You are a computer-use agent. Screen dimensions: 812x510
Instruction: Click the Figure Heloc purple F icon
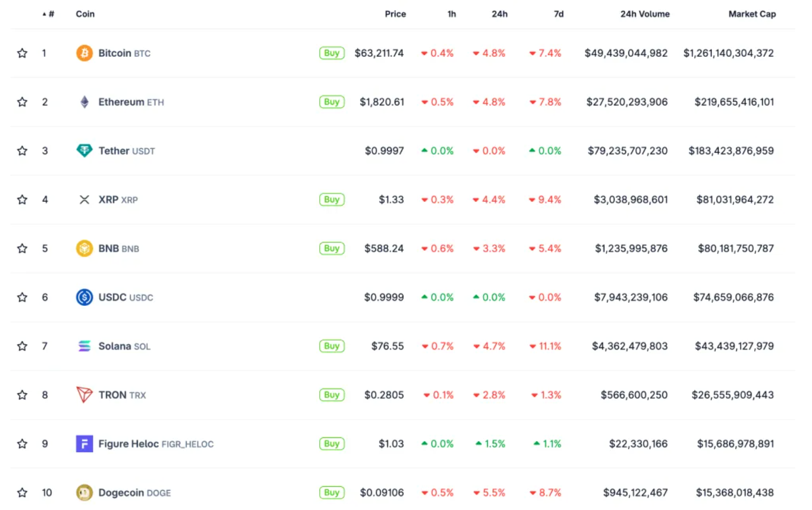tap(84, 444)
